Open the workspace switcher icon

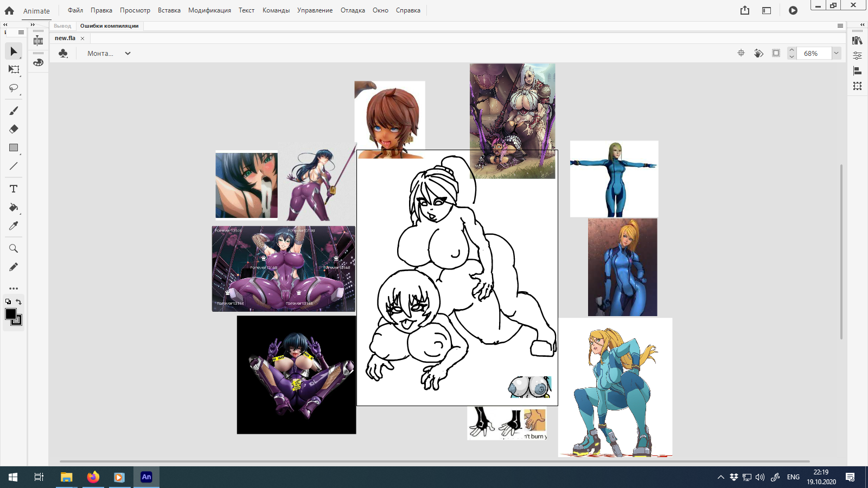coord(767,10)
